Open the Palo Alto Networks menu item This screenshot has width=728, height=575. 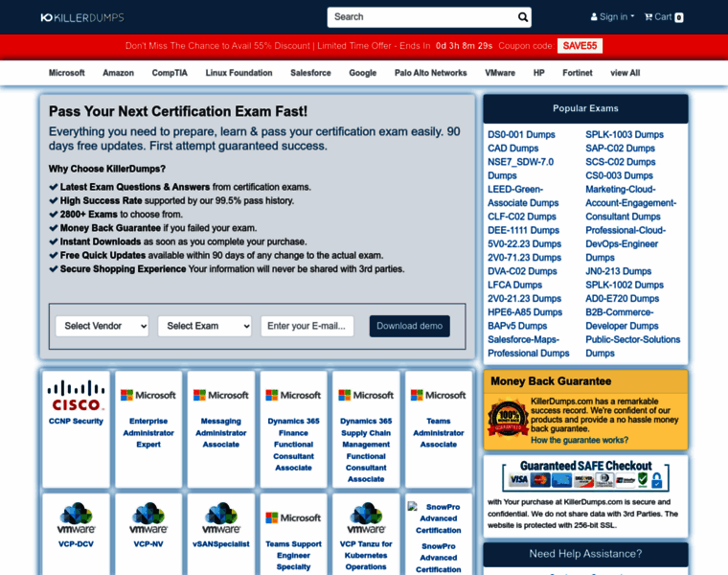point(431,73)
